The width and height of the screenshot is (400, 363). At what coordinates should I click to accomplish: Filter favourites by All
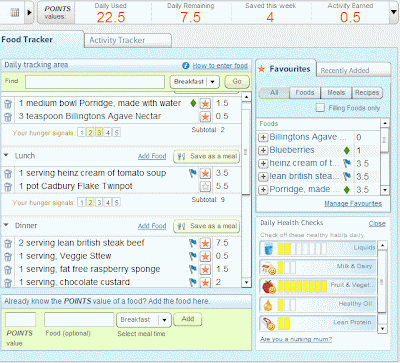[274, 93]
